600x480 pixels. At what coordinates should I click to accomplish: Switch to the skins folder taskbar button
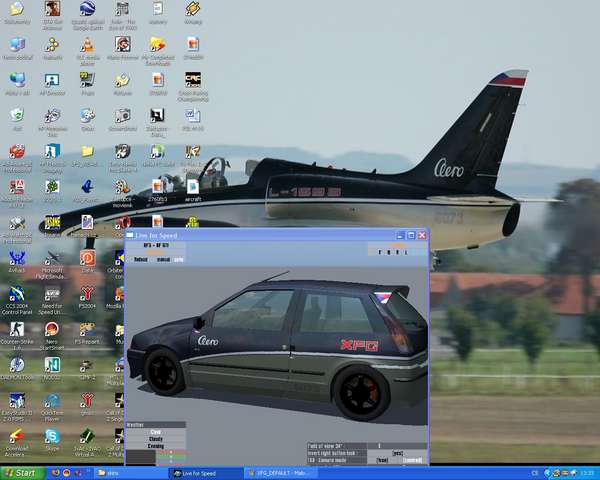click(130, 473)
